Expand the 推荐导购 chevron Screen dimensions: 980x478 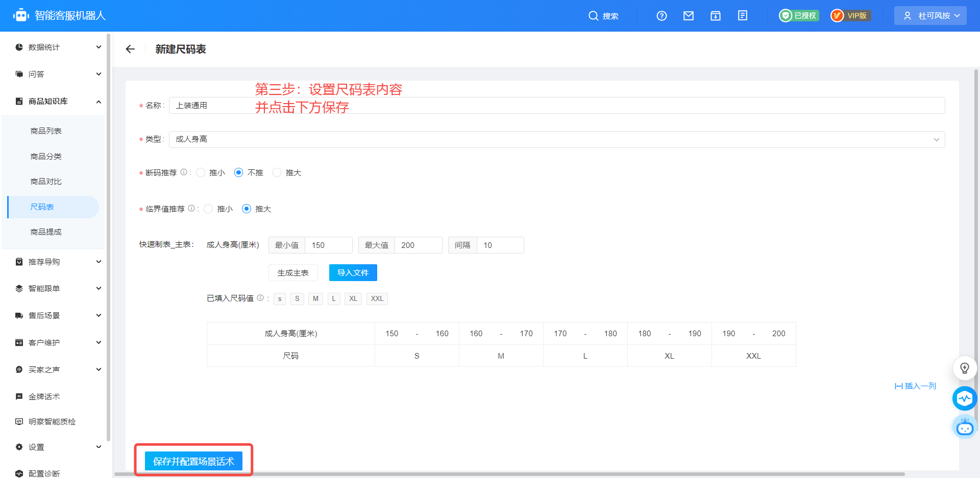pyautogui.click(x=99, y=262)
